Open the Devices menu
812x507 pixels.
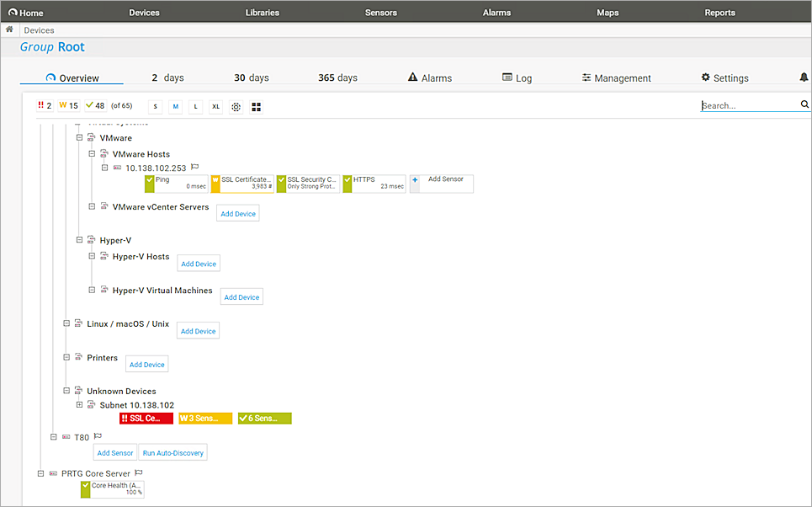pyautogui.click(x=144, y=13)
